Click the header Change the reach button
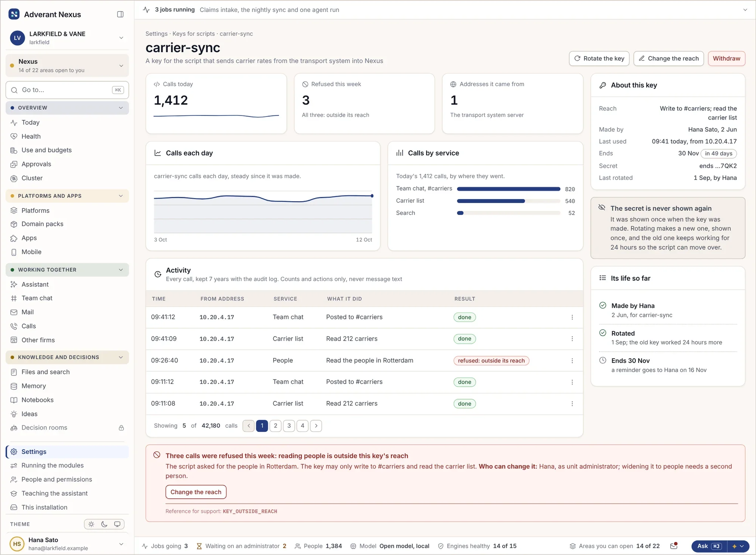The height and width of the screenshot is (555, 756). pyautogui.click(x=669, y=59)
